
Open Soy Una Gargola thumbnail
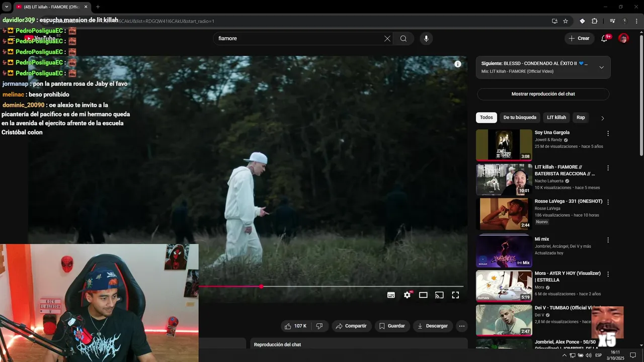(x=504, y=145)
